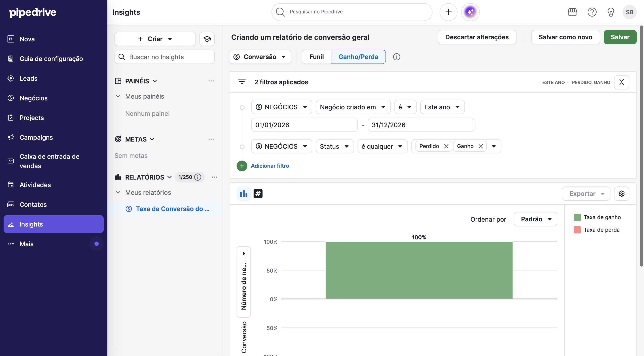
Task: Click the lightbulb tips icon
Action: coord(611,12)
